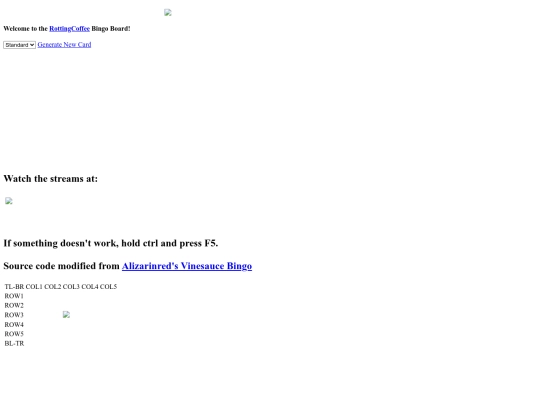Select the COL3 header cell
Screen dimensions: 540x405
(71, 287)
